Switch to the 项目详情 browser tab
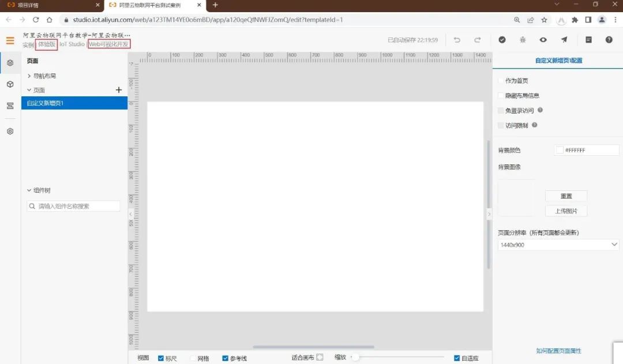 click(x=52, y=5)
